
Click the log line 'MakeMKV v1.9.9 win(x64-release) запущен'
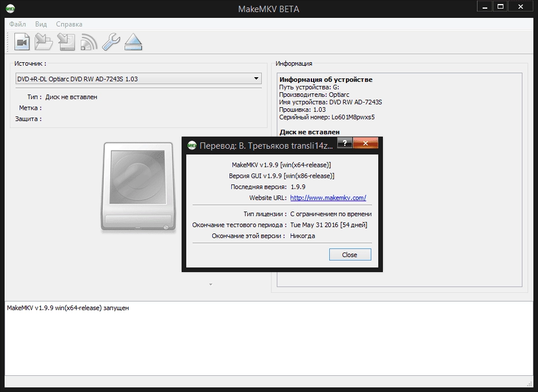68,308
